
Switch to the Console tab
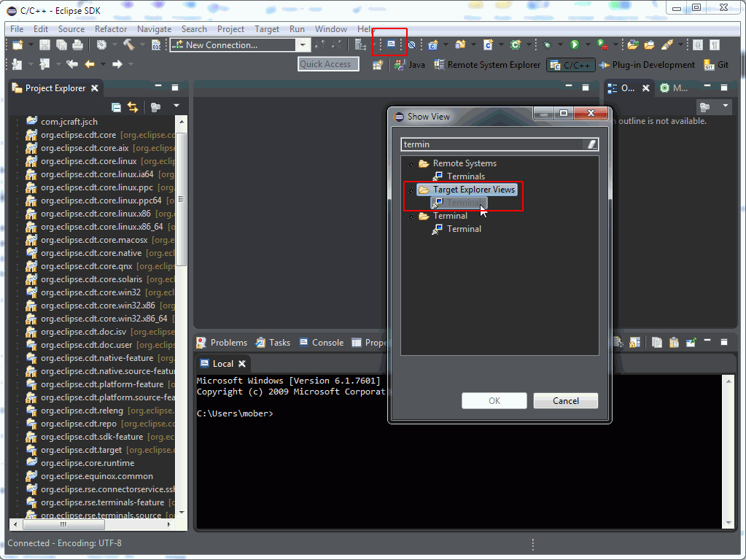[322, 343]
